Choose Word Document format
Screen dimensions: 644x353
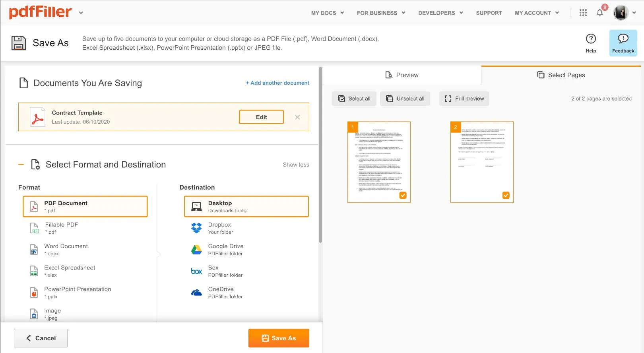click(x=85, y=249)
